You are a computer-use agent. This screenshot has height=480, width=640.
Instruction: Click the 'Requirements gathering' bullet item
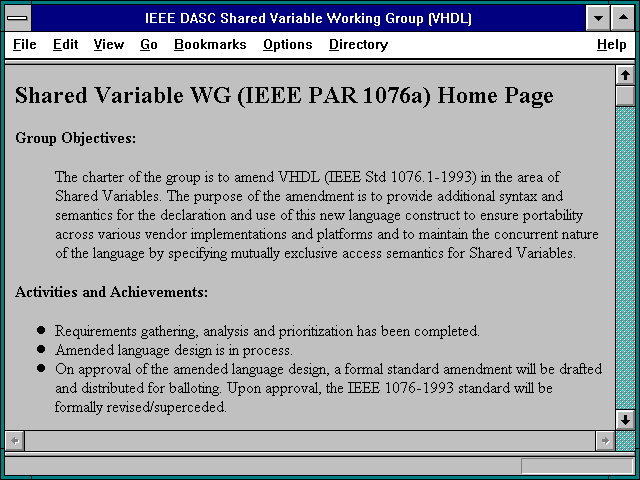(267, 331)
